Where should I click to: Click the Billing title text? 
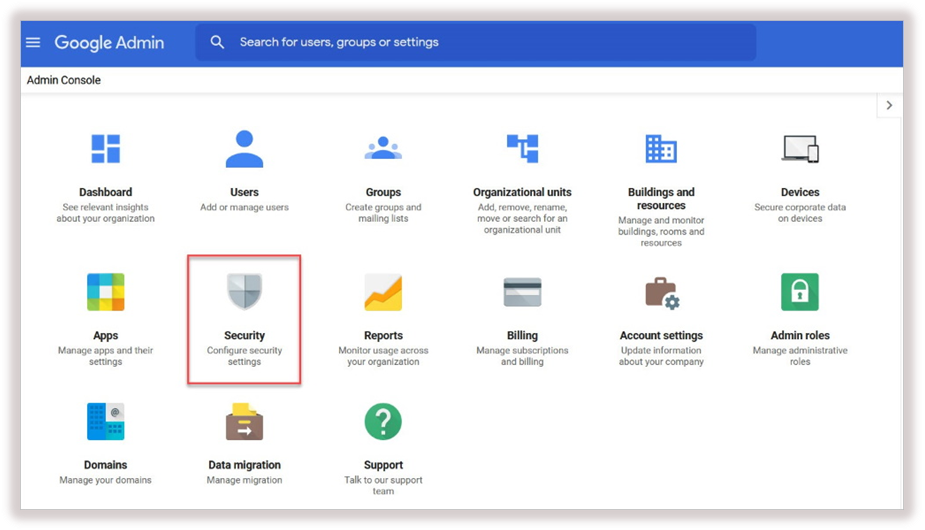click(x=522, y=335)
